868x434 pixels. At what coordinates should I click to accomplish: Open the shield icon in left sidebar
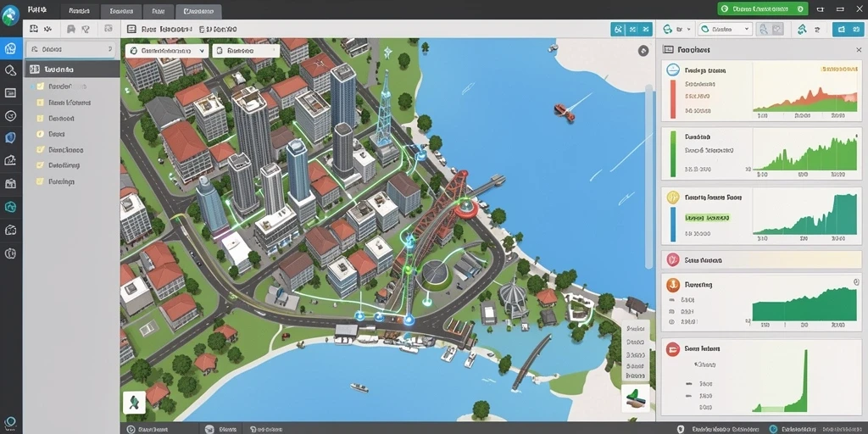[10, 138]
